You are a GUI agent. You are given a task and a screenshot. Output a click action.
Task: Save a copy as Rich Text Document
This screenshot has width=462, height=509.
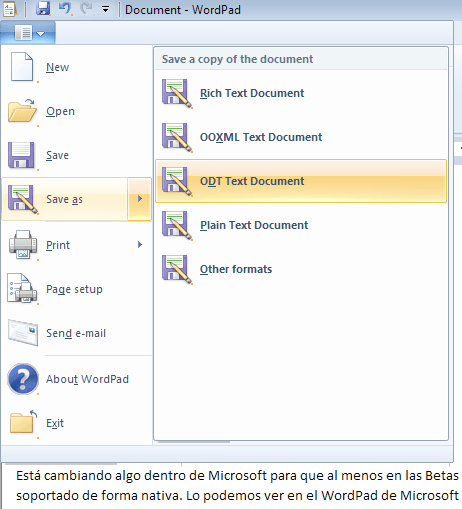[x=301, y=93]
